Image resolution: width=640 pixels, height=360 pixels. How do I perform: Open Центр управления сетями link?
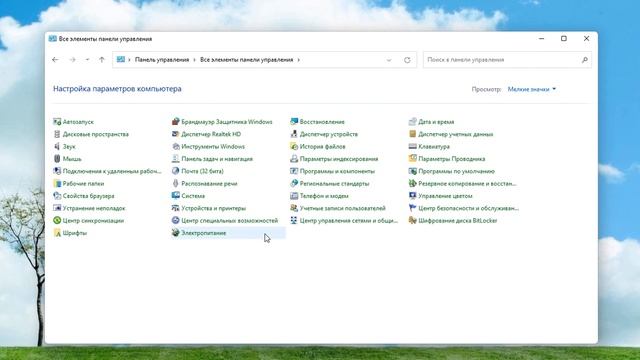click(x=349, y=220)
